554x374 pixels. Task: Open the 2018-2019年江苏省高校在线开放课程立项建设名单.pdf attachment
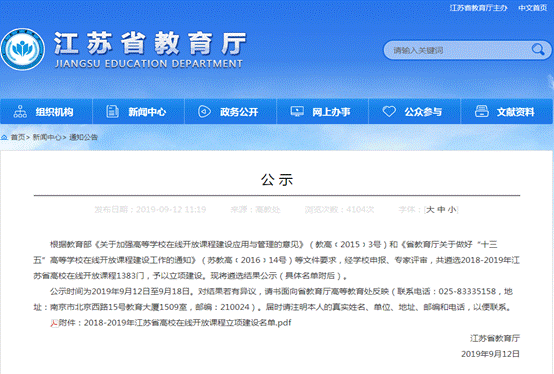188,323
